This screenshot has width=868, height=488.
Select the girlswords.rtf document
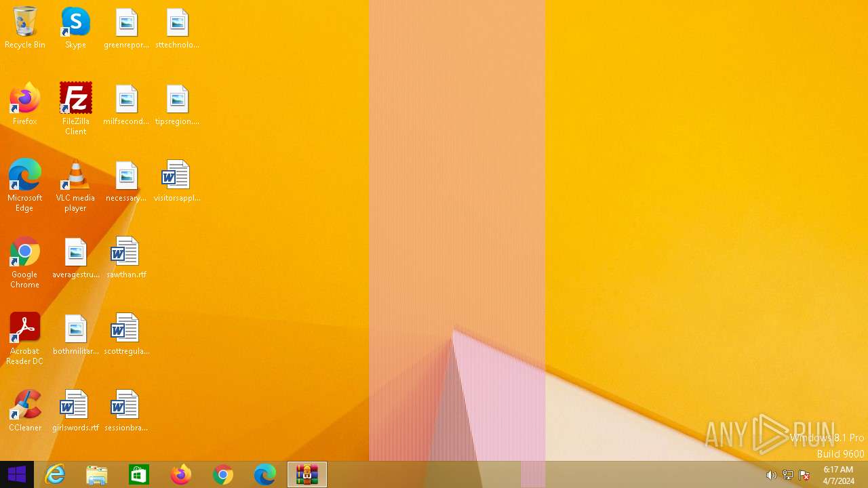tap(75, 411)
